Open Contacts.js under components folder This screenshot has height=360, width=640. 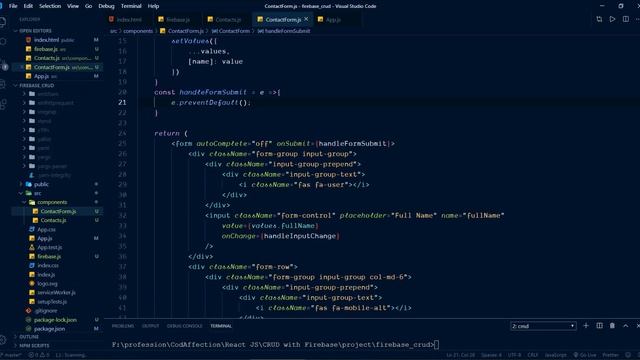[x=57, y=220]
